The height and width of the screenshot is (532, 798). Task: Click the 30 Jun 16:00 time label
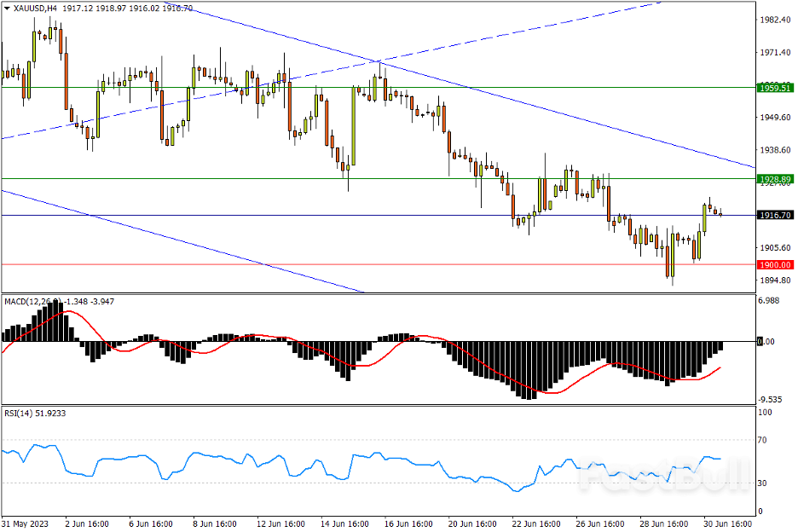(x=726, y=523)
